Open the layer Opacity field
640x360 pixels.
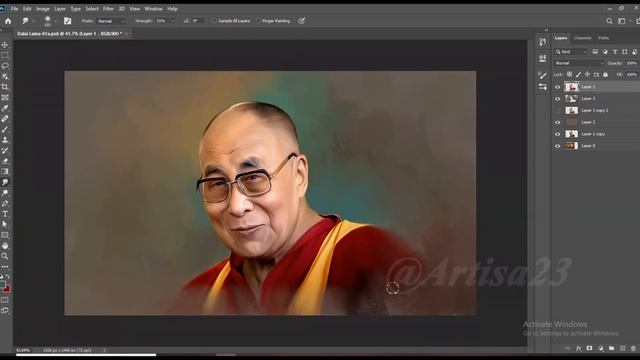point(632,63)
